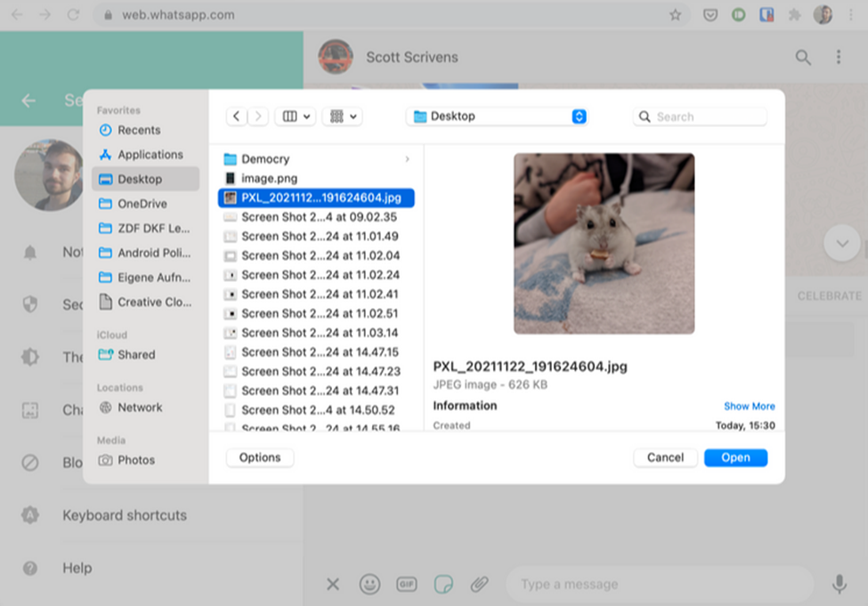Click the Help question mark icon
Image resolution: width=868 pixels, height=606 pixels.
(x=30, y=568)
